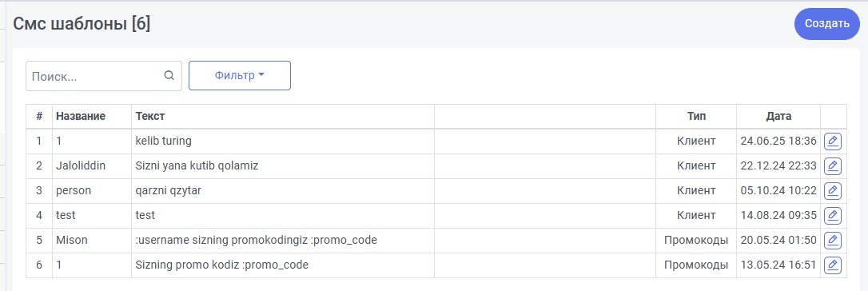Click the Смс шаблоны [6] heading
This screenshot has width=868, height=291.
click(82, 24)
